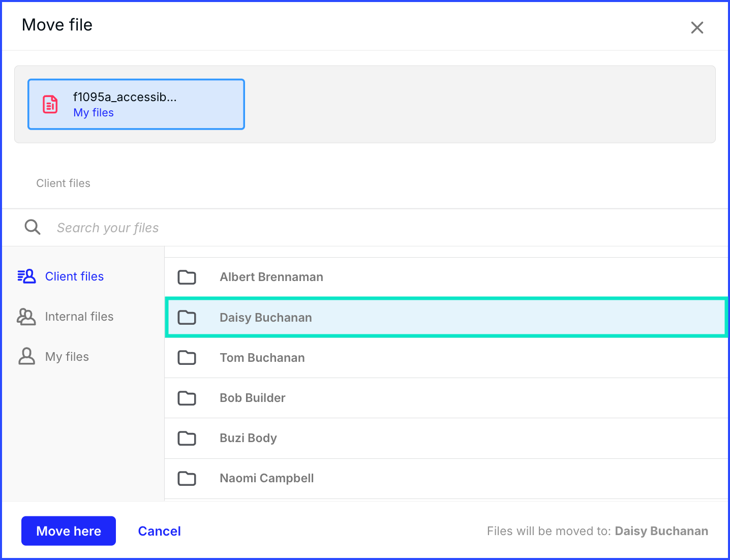730x560 pixels.
Task: Click Naomi Campbell folder icon
Action: [187, 478]
